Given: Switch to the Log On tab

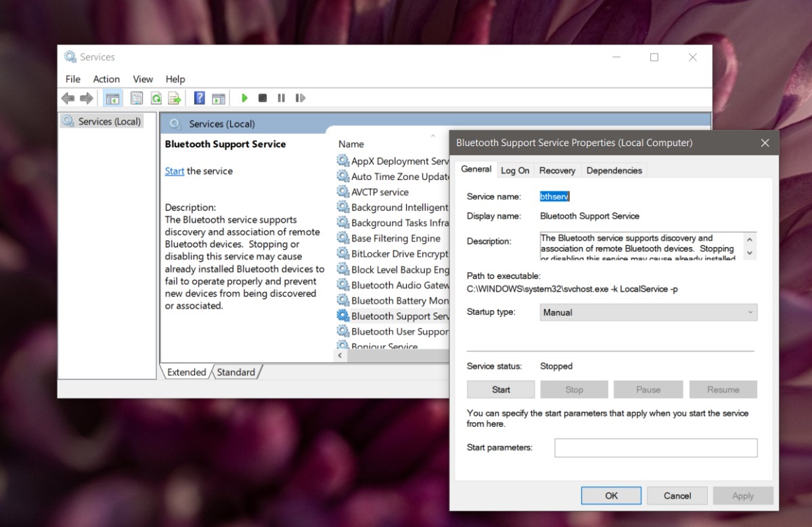Looking at the screenshot, I should [x=515, y=170].
